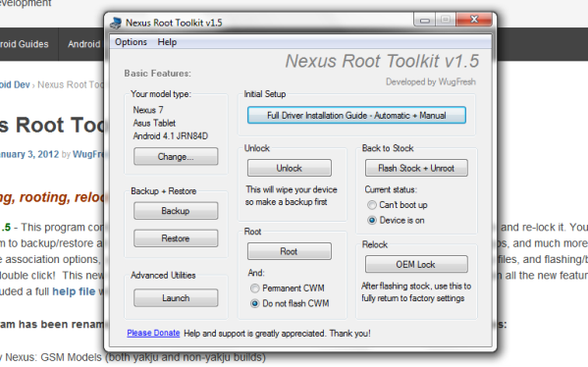588x367 pixels.
Task: Click 'Developed by WugFresh' text
Action: pyautogui.click(x=431, y=81)
